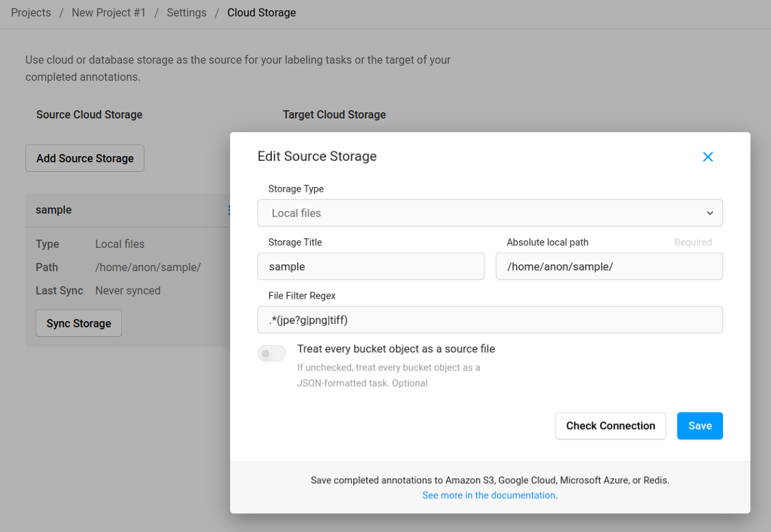The image size is (771, 532).
Task: Click the Sync Storage button
Action: (78, 322)
